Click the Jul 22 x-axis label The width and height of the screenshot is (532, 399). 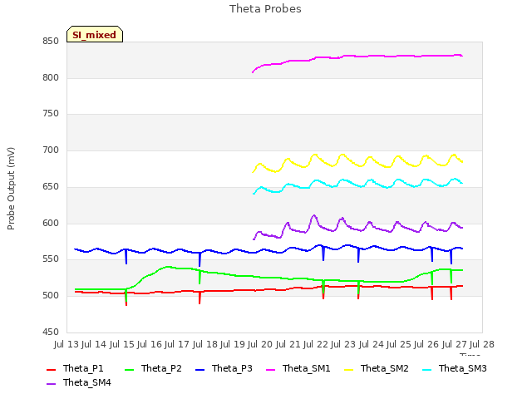tap(316, 344)
